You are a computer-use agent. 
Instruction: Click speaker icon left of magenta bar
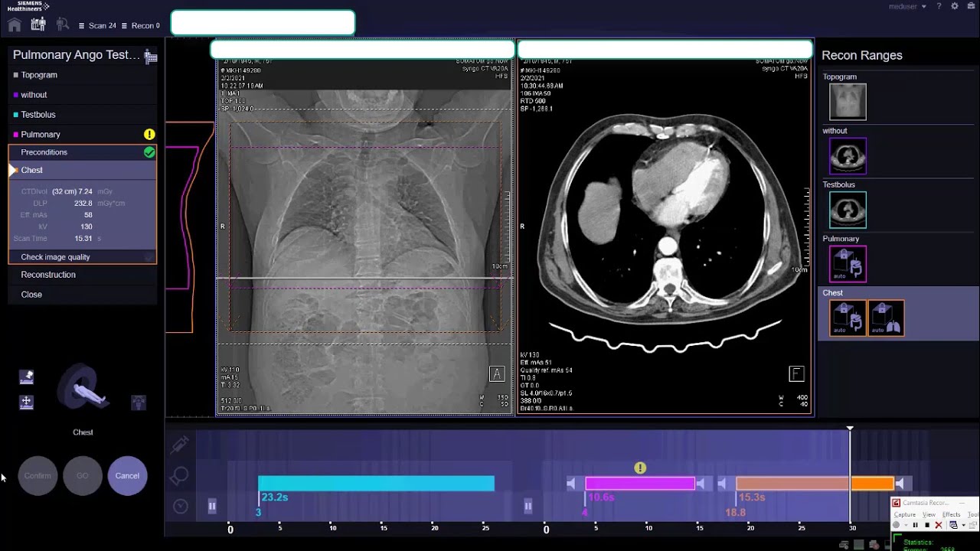click(571, 484)
